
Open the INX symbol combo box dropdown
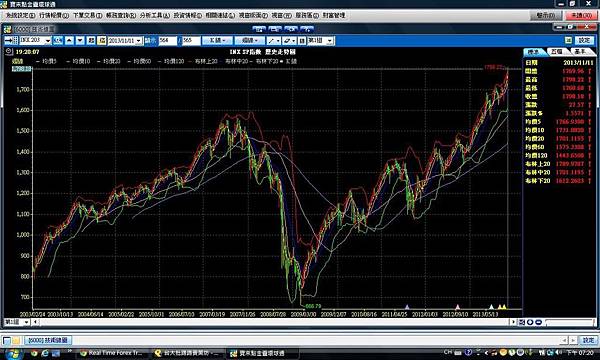[48, 41]
